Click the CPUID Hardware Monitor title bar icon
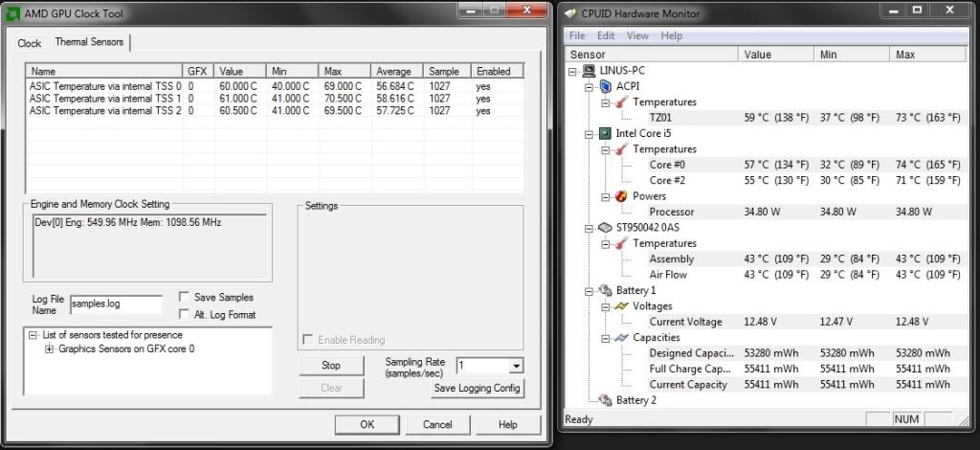980x450 pixels. click(570, 13)
